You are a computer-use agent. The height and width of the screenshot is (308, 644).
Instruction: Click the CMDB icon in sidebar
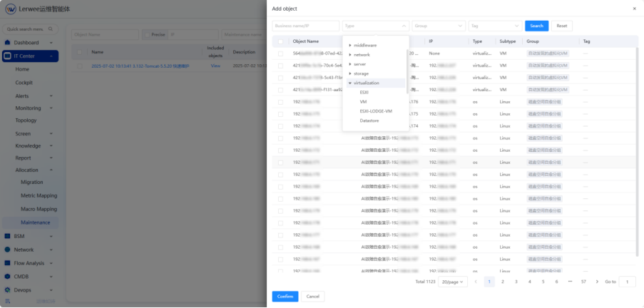tap(8, 277)
